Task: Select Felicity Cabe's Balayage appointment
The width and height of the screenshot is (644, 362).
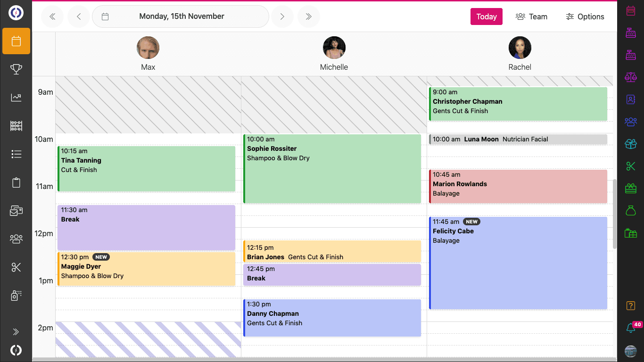Action: point(518,263)
